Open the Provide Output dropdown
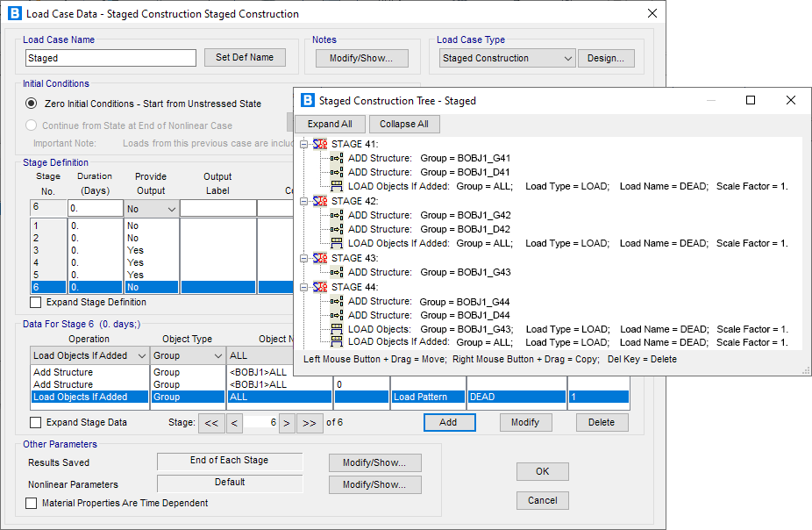 pos(170,209)
